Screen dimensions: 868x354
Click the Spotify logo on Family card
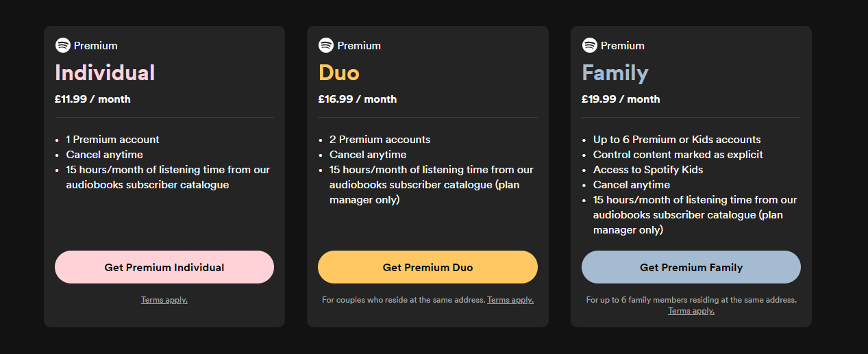589,45
